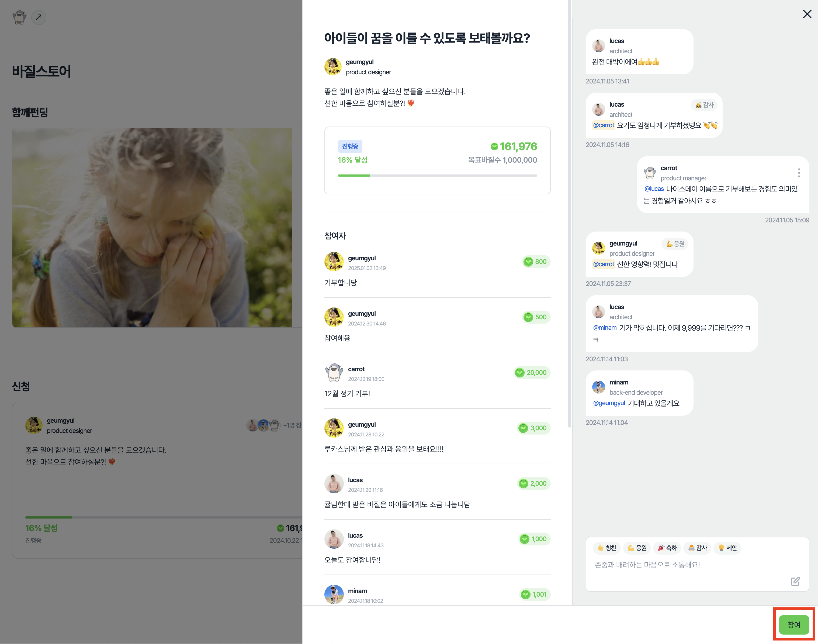Select the 응원 comment tag
818x644 pixels.
click(x=637, y=547)
